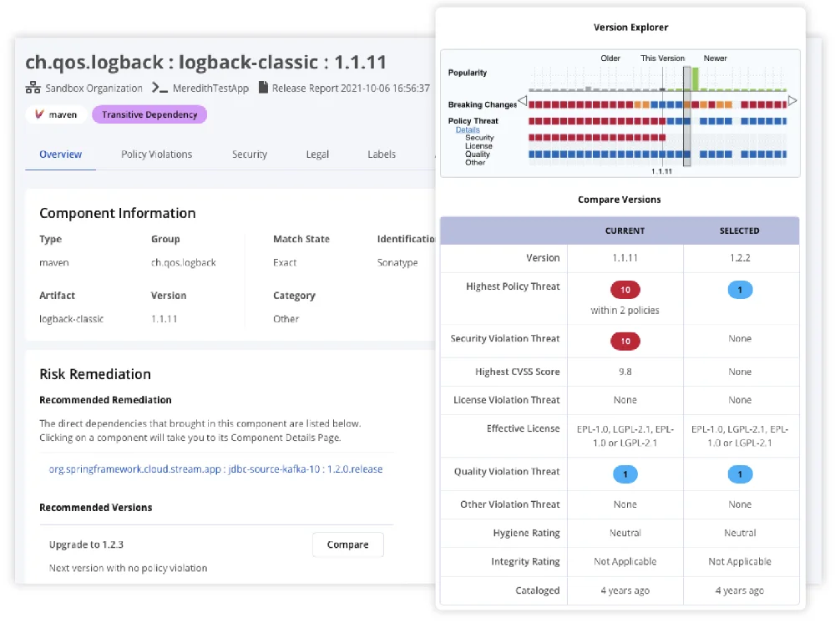Click the current Cataloged "4 years ago" value

(x=625, y=590)
